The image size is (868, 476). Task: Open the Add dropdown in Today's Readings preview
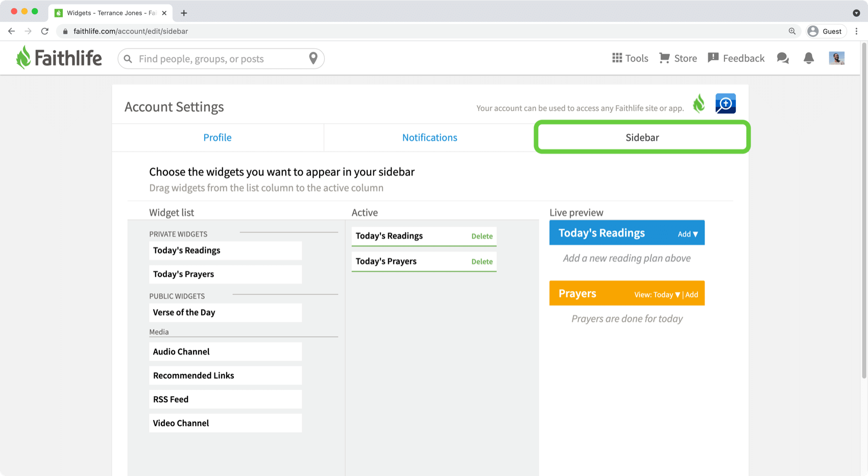688,234
